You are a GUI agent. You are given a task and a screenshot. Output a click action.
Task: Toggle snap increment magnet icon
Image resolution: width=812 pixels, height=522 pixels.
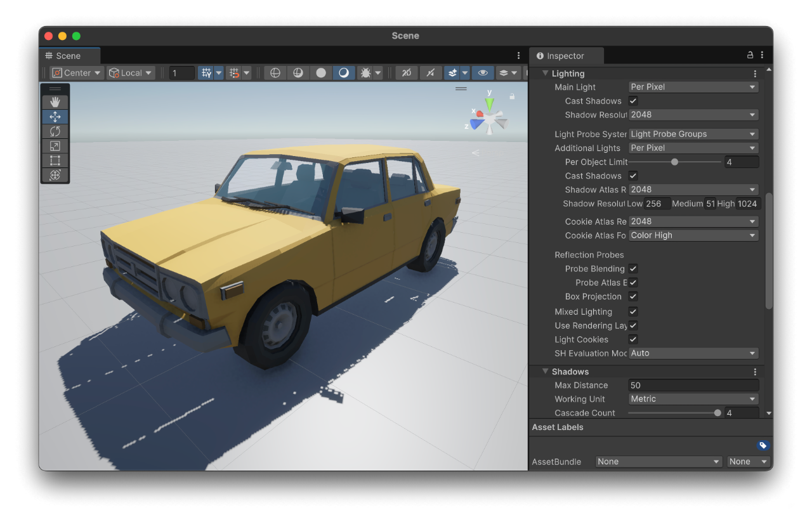tap(234, 73)
